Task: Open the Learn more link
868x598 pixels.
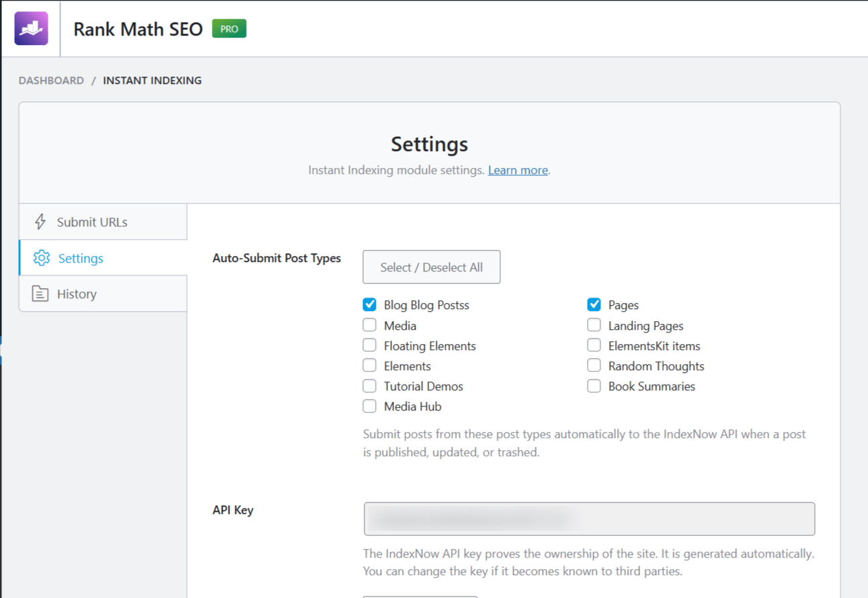Action: tap(518, 170)
